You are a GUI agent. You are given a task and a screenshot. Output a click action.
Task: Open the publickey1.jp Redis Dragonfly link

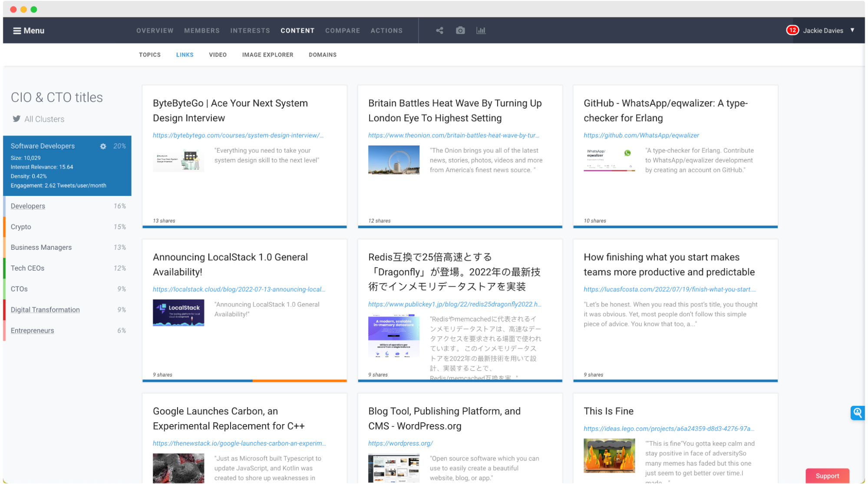coord(455,304)
